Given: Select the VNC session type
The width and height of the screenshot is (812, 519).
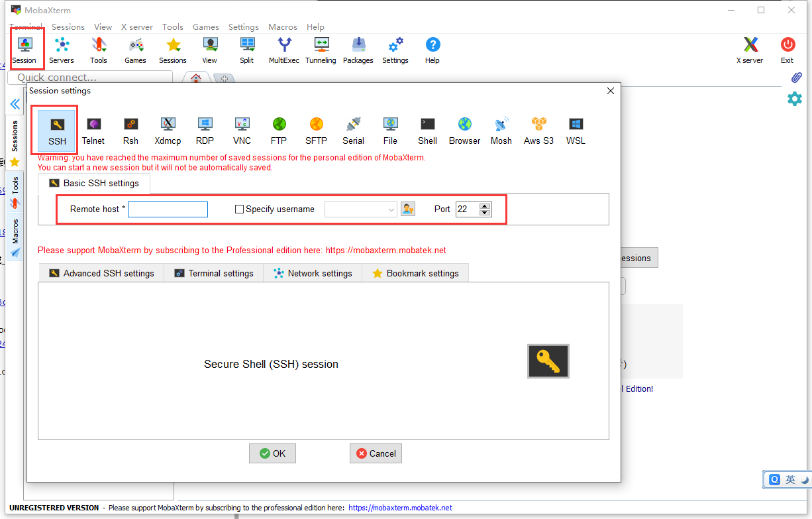Looking at the screenshot, I should [242, 131].
